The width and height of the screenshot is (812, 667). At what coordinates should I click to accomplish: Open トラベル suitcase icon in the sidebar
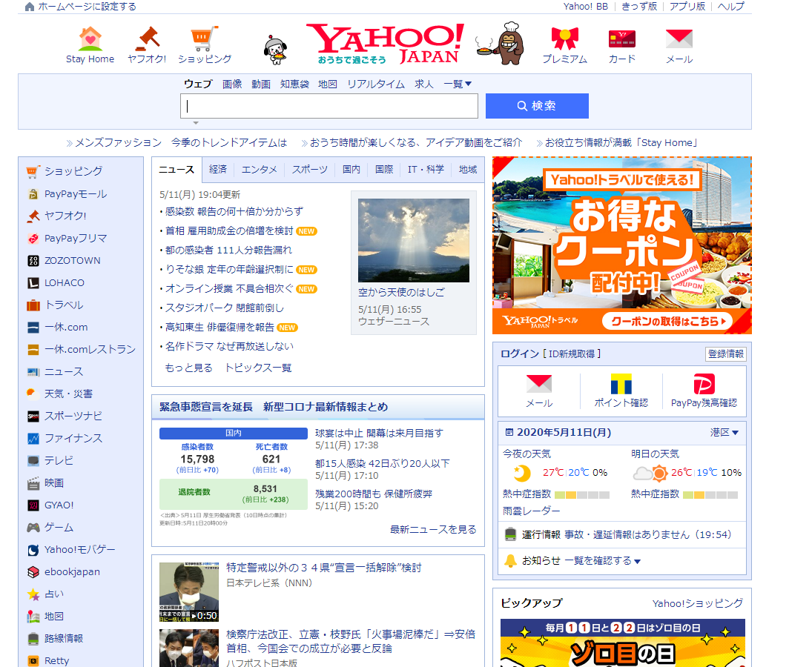click(x=33, y=305)
